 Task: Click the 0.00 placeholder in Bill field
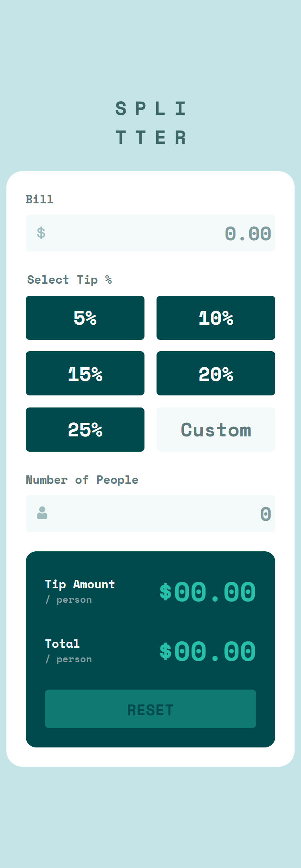click(x=248, y=233)
